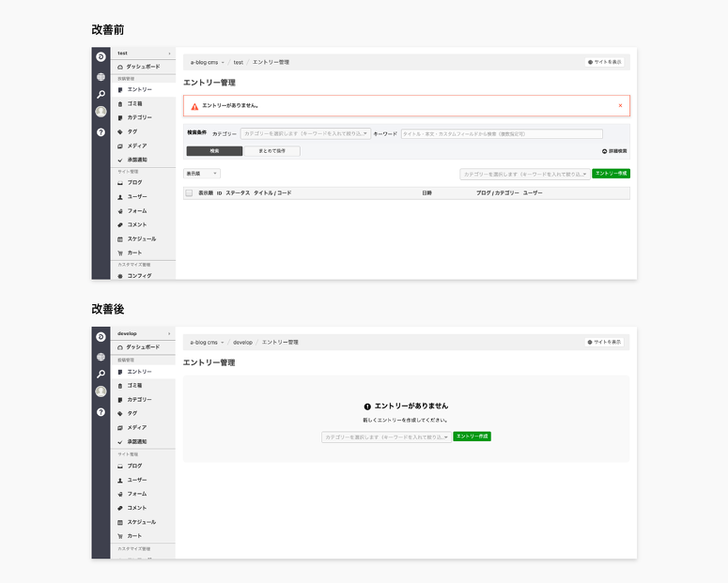Click the カート cart icon in the 改善前 sidebar
The image size is (728, 583).
(x=120, y=253)
